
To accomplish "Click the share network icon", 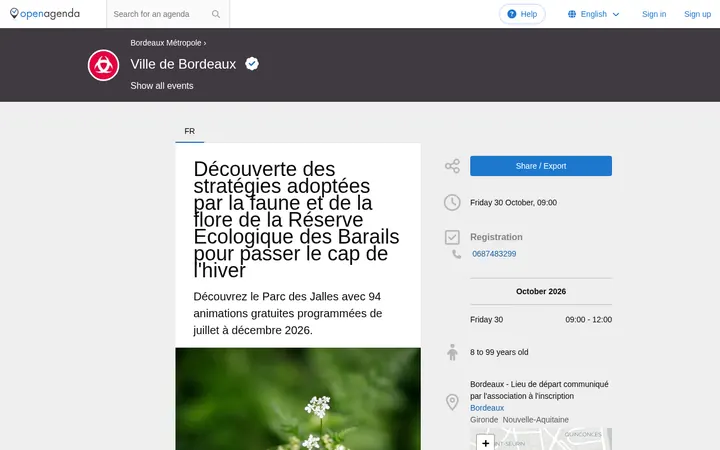I will click(x=452, y=166).
